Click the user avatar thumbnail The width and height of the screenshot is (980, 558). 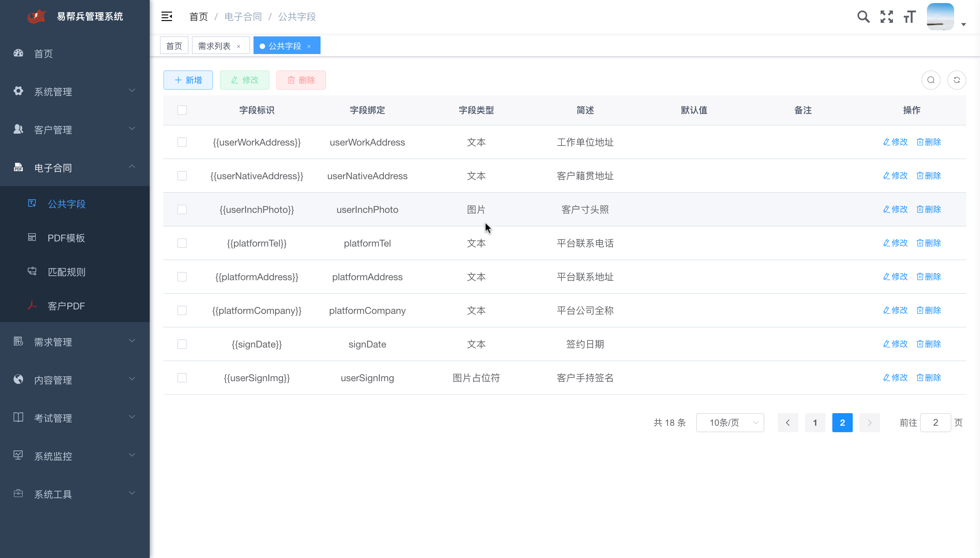pyautogui.click(x=940, y=16)
